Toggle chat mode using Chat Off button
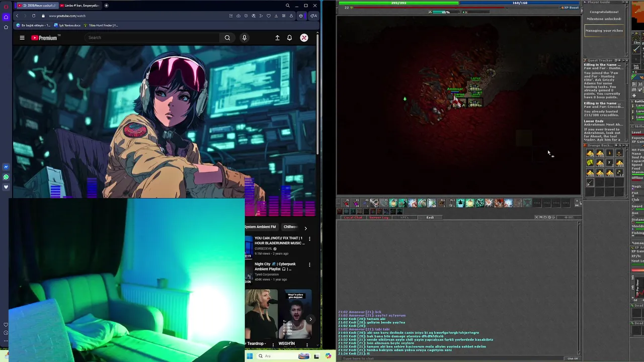Viewport: 644px width, 362px height. tap(573, 358)
